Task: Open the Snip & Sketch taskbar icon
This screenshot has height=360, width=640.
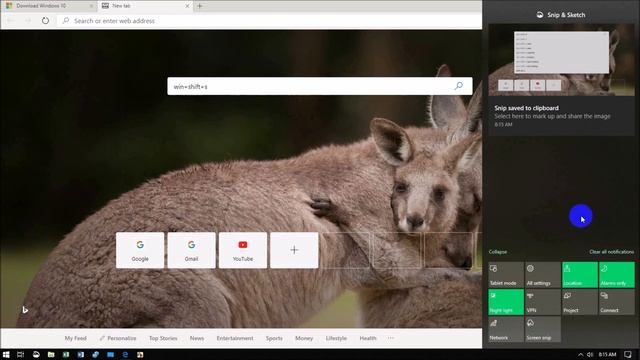Action: pyautogui.click(x=36, y=354)
